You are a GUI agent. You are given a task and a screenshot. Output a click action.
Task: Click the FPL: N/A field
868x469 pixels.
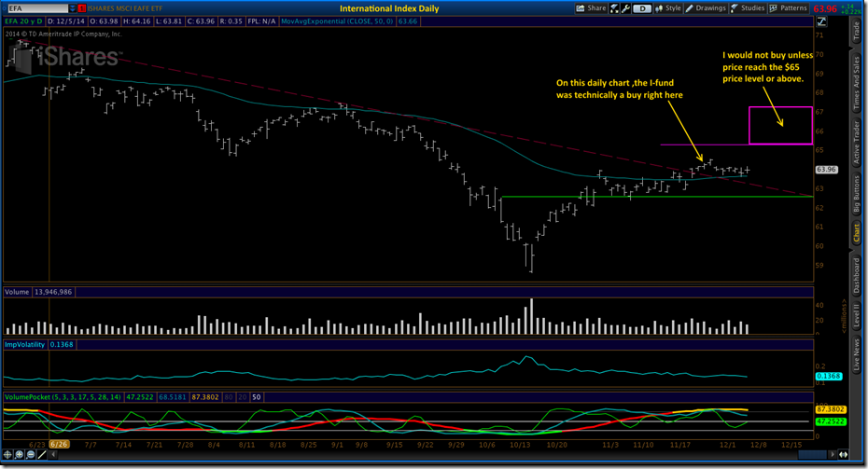[261, 21]
